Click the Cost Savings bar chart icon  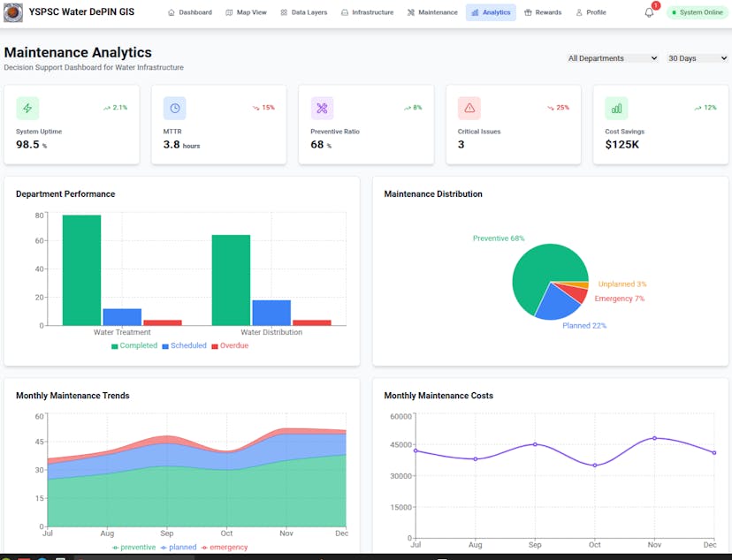(x=616, y=108)
